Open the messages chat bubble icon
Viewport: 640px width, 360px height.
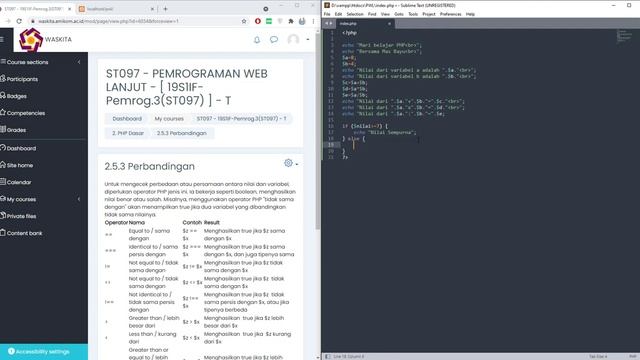pyautogui.click(x=274, y=40)
